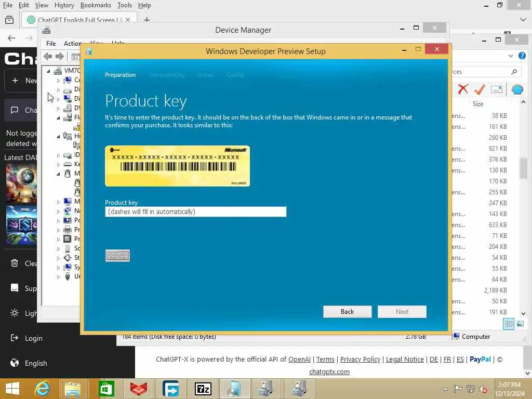Open Firefox File menu
This screenshot has height=399, width=532.
pos(8,5)
